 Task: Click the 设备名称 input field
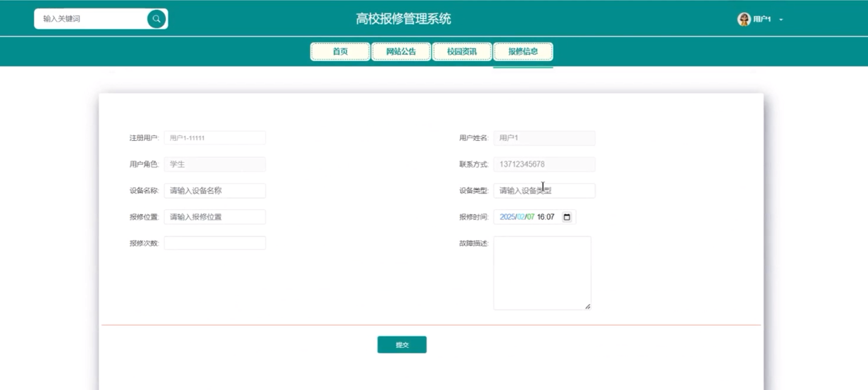click(x=215, y=191)
